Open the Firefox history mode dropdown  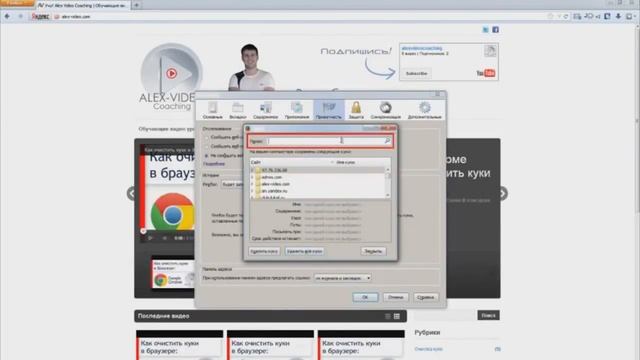pos(233,184)
